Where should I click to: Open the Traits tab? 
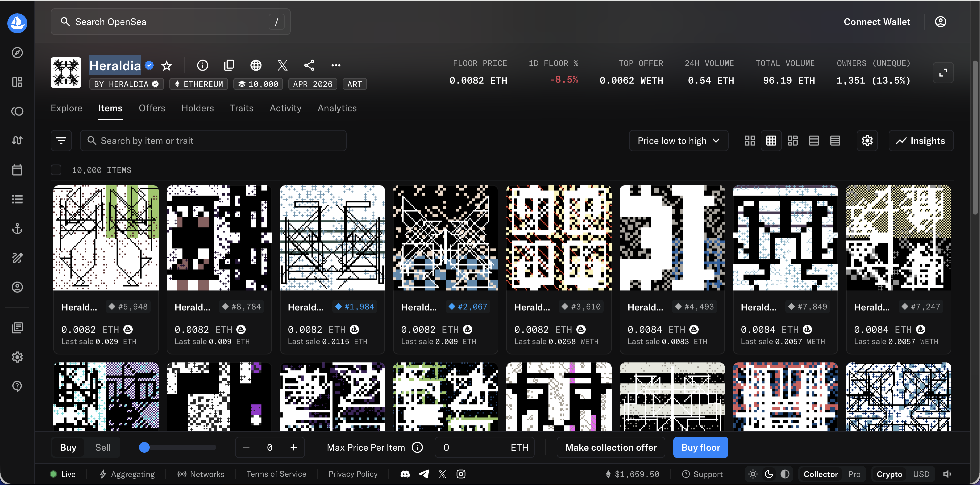[x=242, y=108]
